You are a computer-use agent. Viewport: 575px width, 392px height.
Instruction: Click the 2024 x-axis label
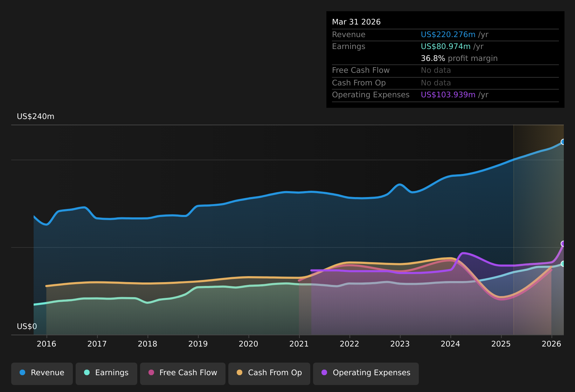point(451,344)
